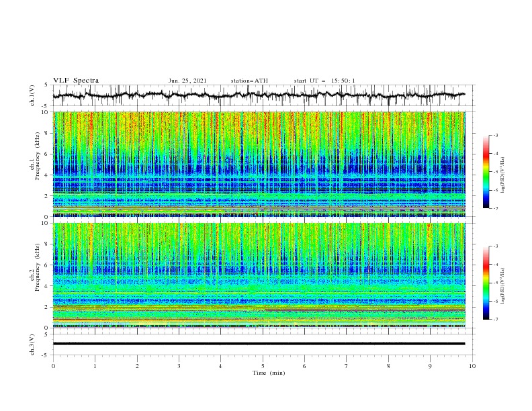The width and height of the screenshot is (532, 411).
Task: Click the '4' kHz tick on ch.2 frequency axis
Action: (47, 286)
